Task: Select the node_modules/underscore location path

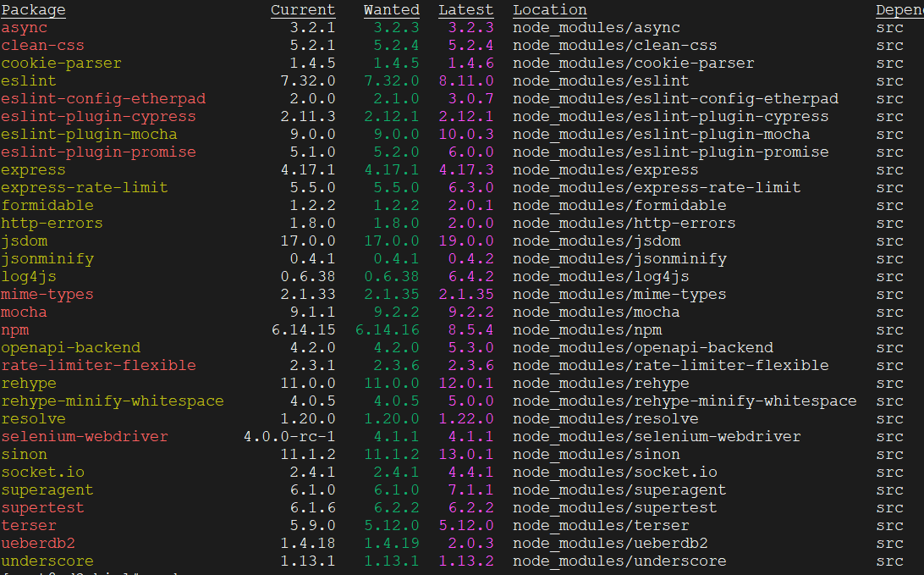Action: coord(619,561)
